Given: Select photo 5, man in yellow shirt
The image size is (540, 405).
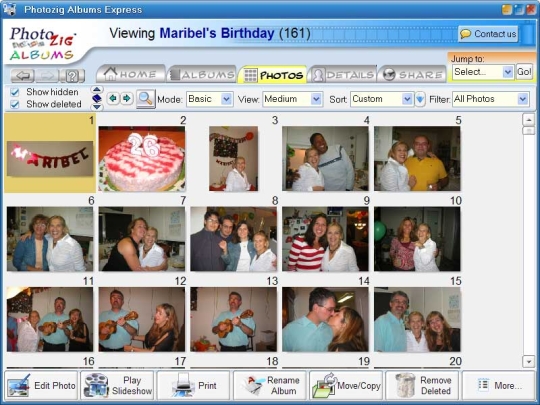Looking at the screenshot, I should pos(417,159).
